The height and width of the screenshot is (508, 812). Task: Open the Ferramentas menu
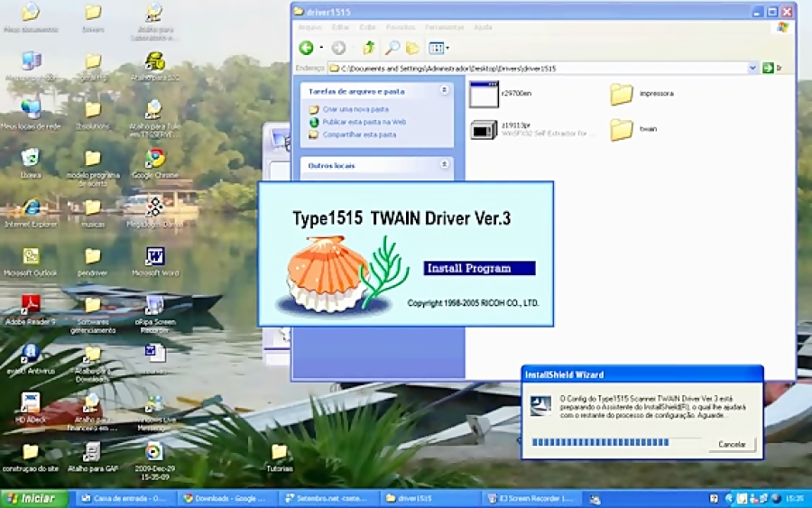[445, 27]
